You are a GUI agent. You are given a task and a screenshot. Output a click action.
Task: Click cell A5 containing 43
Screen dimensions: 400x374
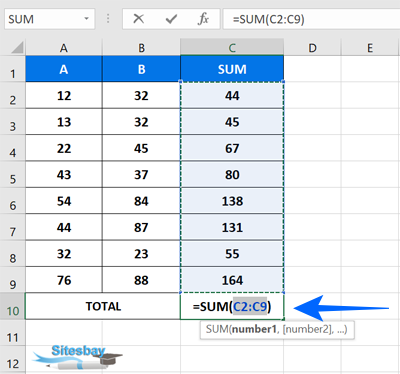(x=64, y=174)
